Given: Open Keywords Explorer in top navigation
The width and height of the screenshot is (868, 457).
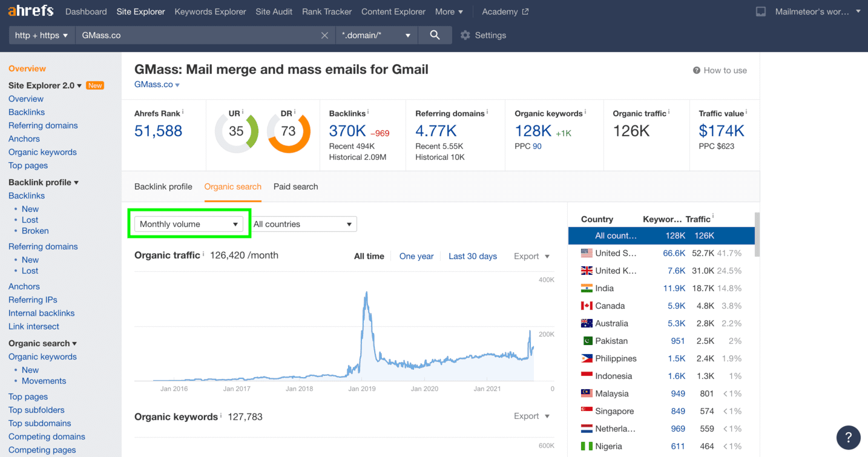Looking at the screenshot, I should (210, 12).
